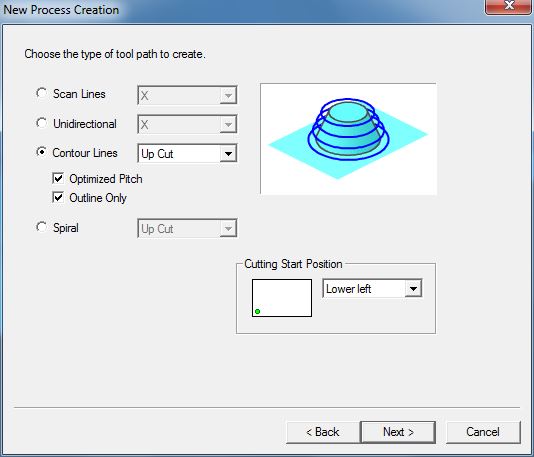Select the Scan Lines radio button

[42, 93]
